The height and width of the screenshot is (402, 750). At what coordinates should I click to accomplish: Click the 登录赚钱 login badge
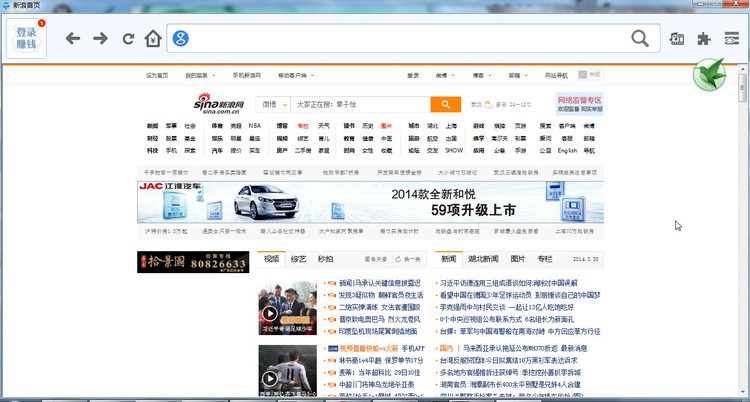pos(26,38)
